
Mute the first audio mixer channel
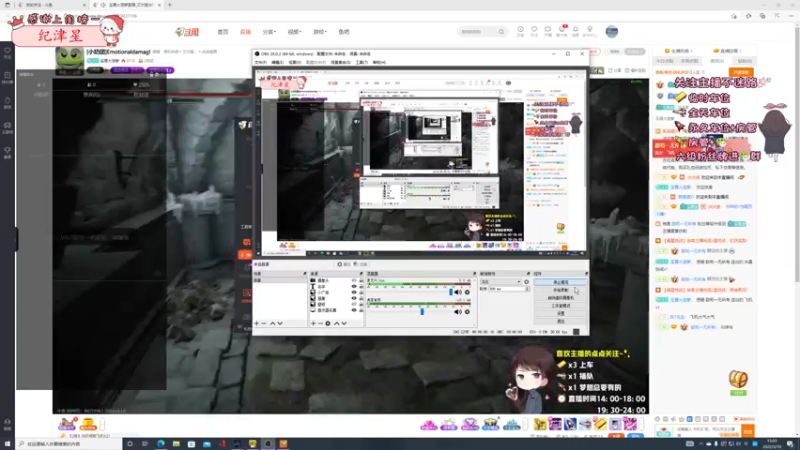(458, 292)
